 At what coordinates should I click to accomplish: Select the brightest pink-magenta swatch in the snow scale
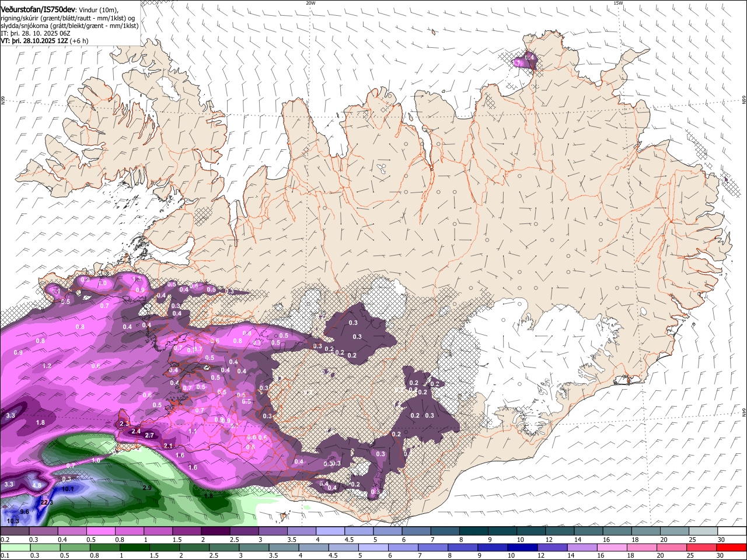click(x=100, y=530)
